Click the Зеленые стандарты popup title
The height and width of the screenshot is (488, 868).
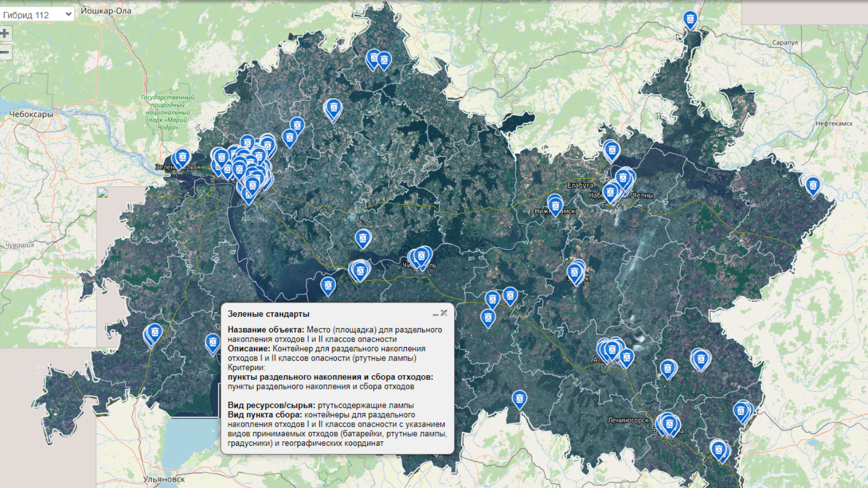pos(269,314)
